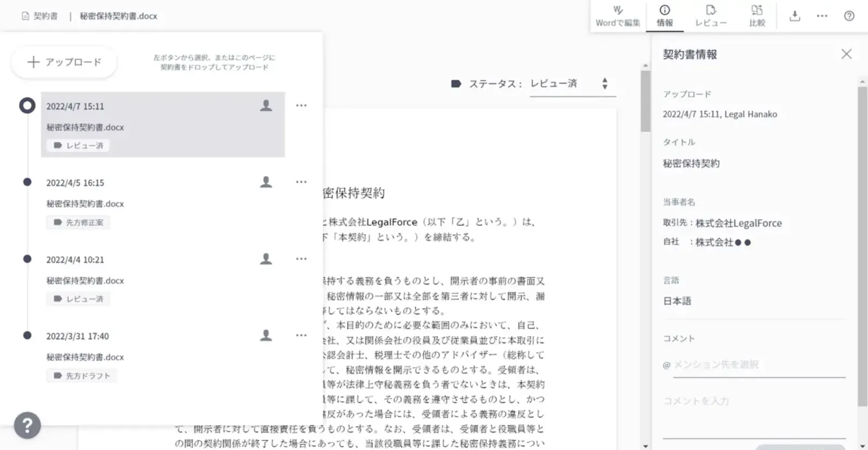This screenshot has height=450, width=868.
Task: Open ellipsis menu for 2022/4/5 version
Action: pyautogui.click(x=301, y=182)
